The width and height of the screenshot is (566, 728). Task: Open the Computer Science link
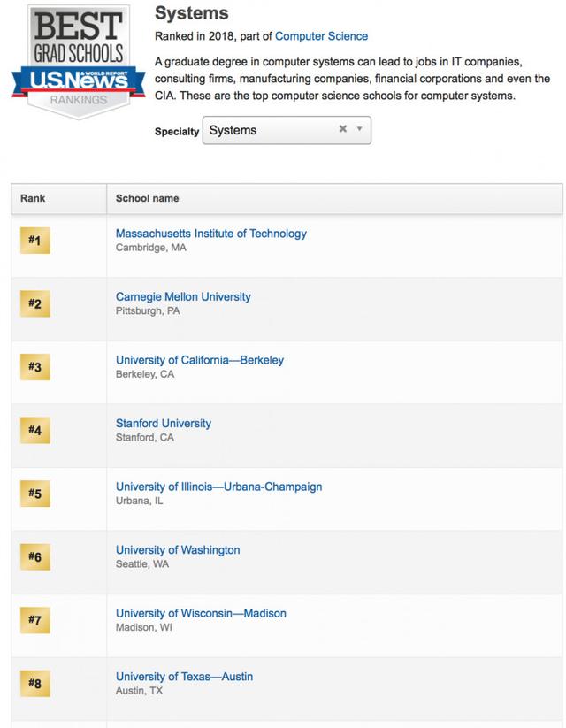tap(321, 36)
